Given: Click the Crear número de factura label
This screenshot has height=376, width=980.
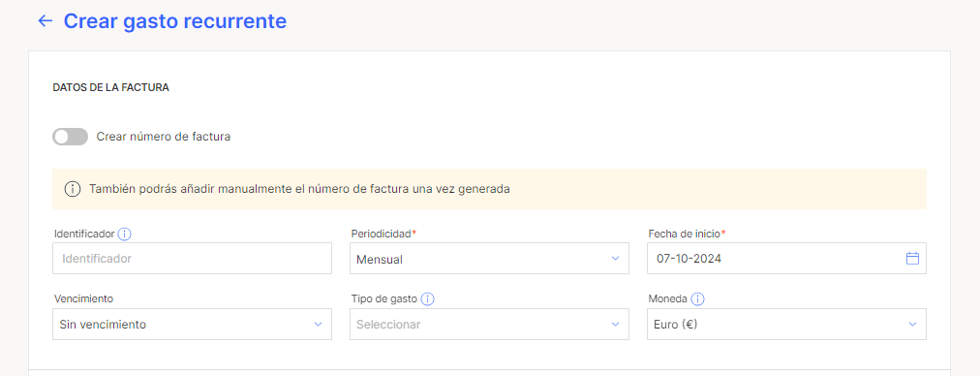Looking at the screenshot, I should tap(163, 137).
